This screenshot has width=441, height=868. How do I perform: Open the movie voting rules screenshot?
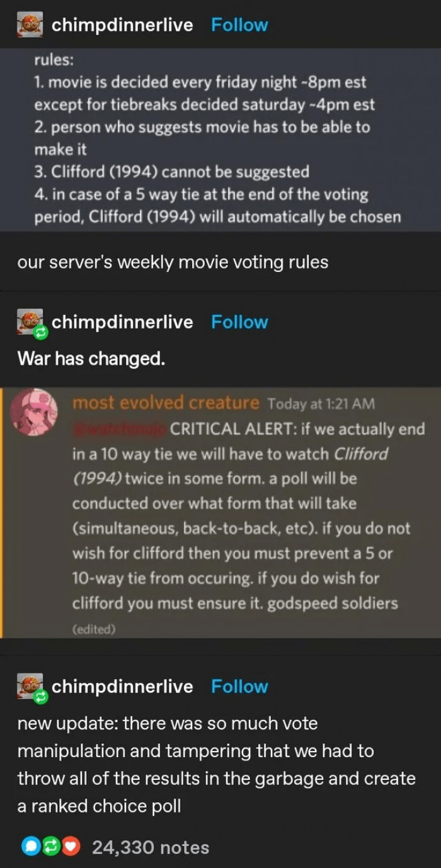click(220, 140)
